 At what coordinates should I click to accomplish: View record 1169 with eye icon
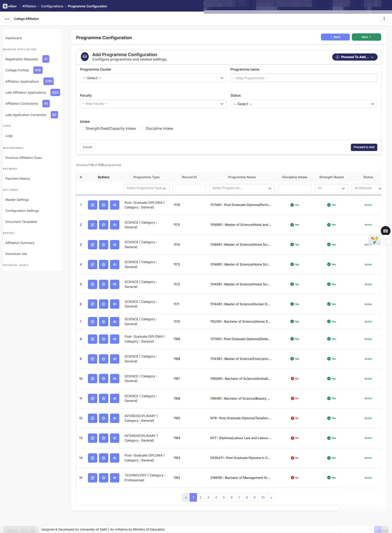(x=114, y=339)
